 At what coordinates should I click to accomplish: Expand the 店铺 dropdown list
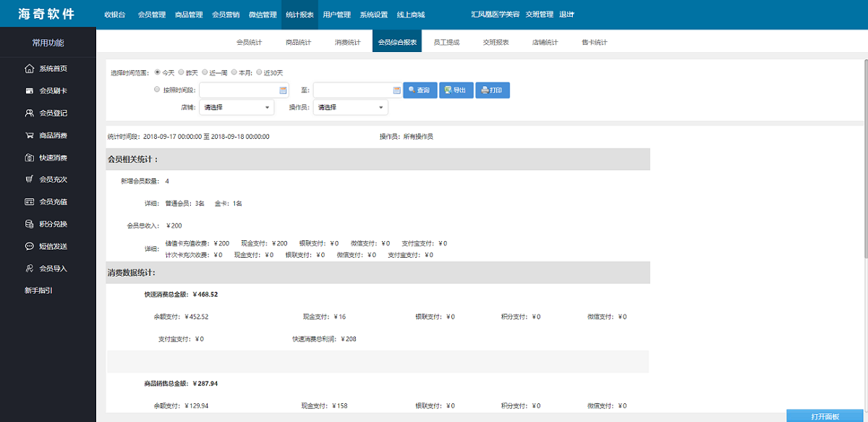[x=237, y=107]
